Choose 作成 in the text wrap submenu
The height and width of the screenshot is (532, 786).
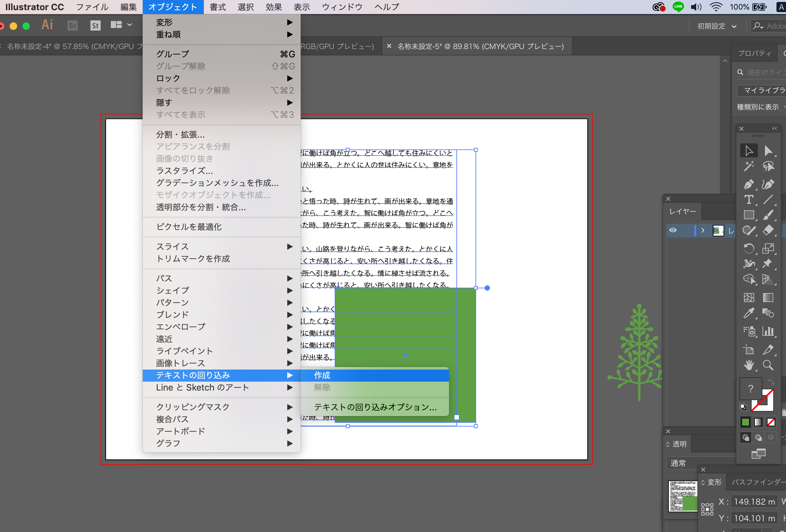click(x=322, y=375)
